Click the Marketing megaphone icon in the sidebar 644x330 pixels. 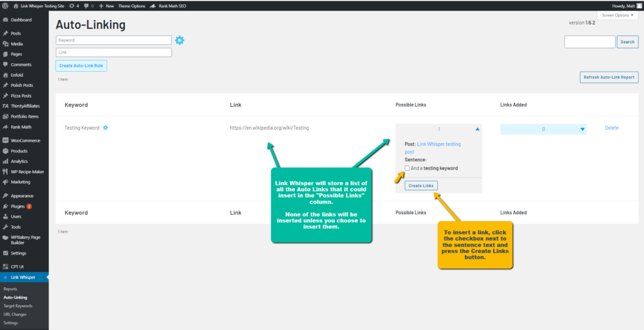(x=5, y=182)
